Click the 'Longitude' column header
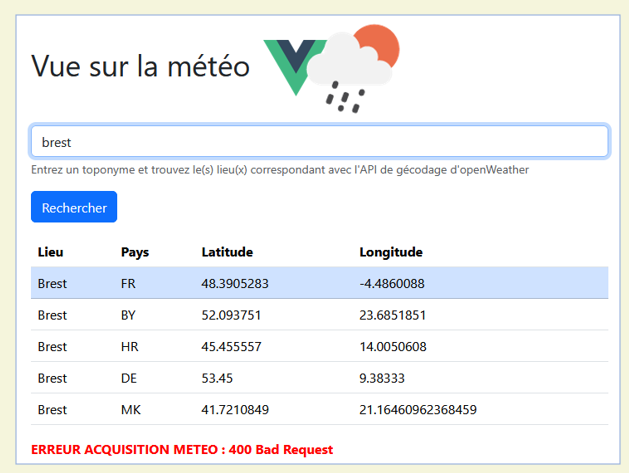Screen dimensions: 629x473 391,252
